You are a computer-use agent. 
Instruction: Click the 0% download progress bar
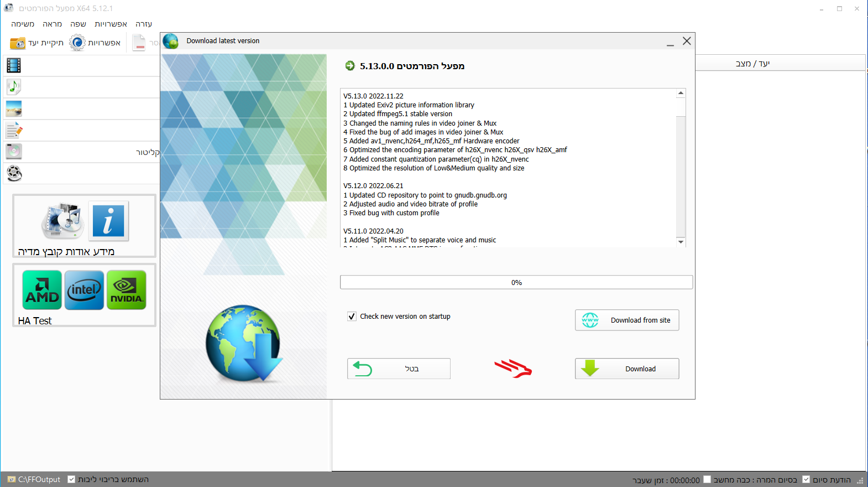click(x=516, y=282)
